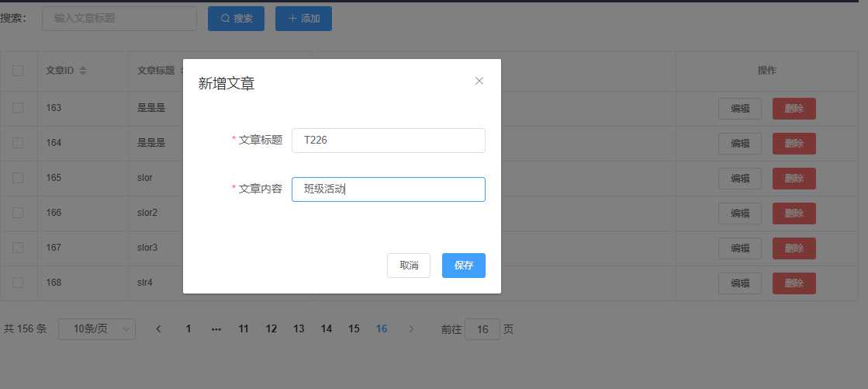Toggle the select-all checkbox in the table header
Viewport: 868px width, 389px height.
point(19,71)
